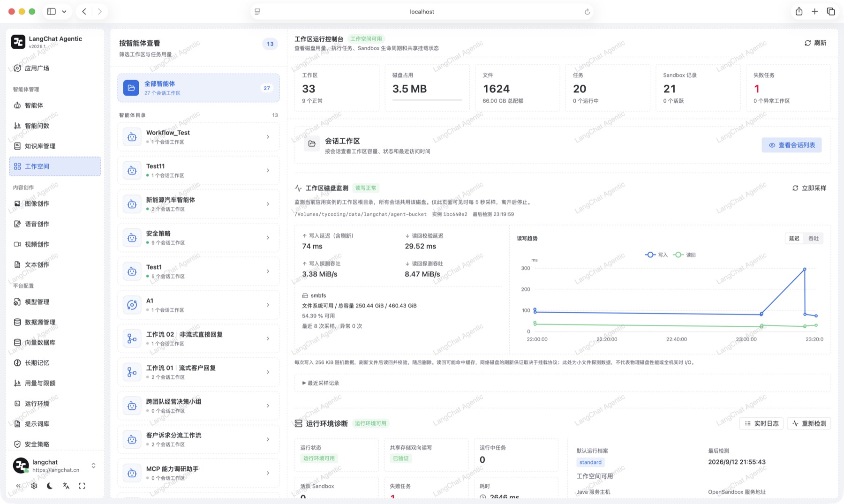844x504 pixels.
Task: Open 查看会话列表
Action: coord(791,145)
